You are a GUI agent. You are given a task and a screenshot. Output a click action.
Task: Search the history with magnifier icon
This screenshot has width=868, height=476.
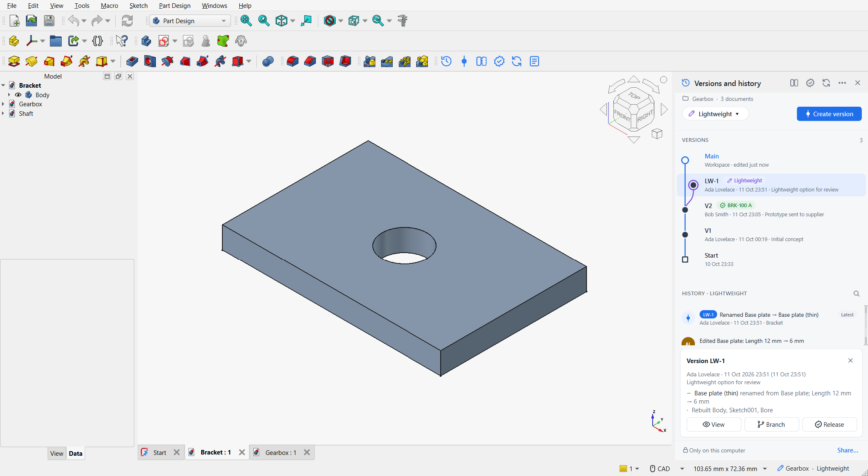click(x=856, y=294)
